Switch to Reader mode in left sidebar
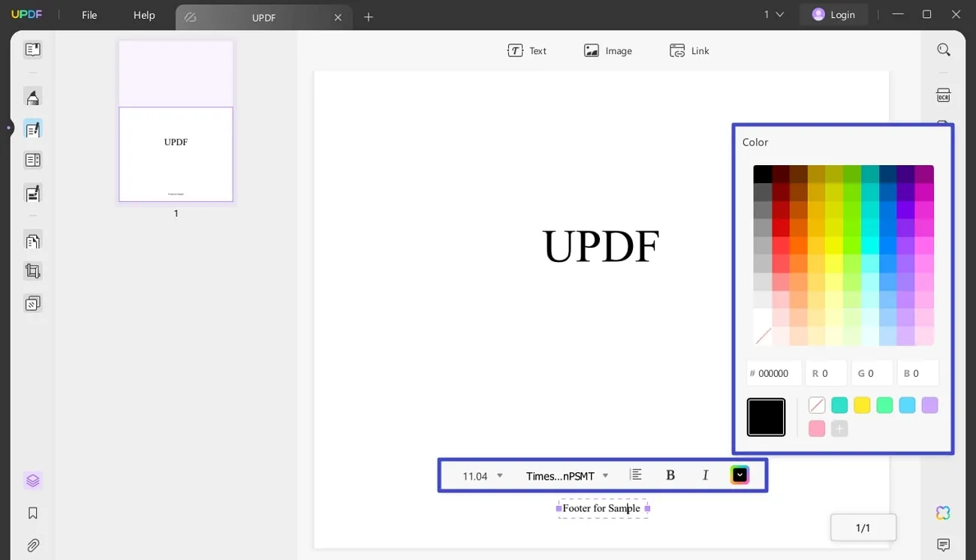The height and width of the screenshot is (560, 976). point(32,50)
